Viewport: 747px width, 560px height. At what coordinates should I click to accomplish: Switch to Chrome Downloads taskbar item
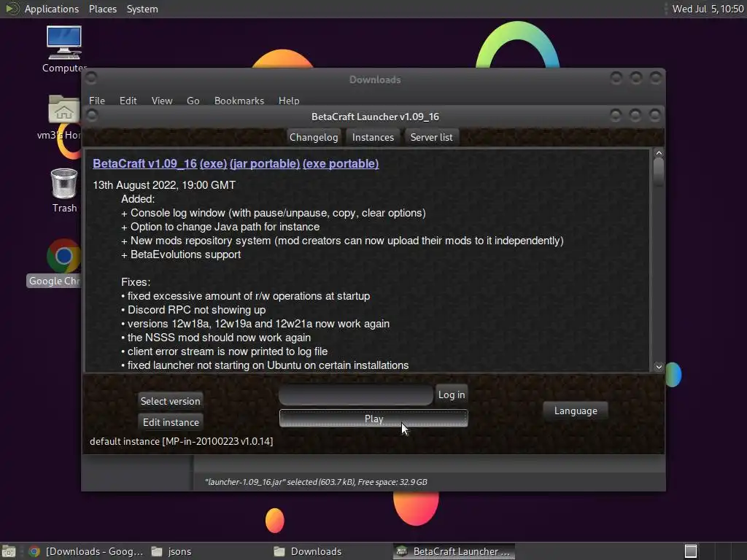(x=86, y=551)
